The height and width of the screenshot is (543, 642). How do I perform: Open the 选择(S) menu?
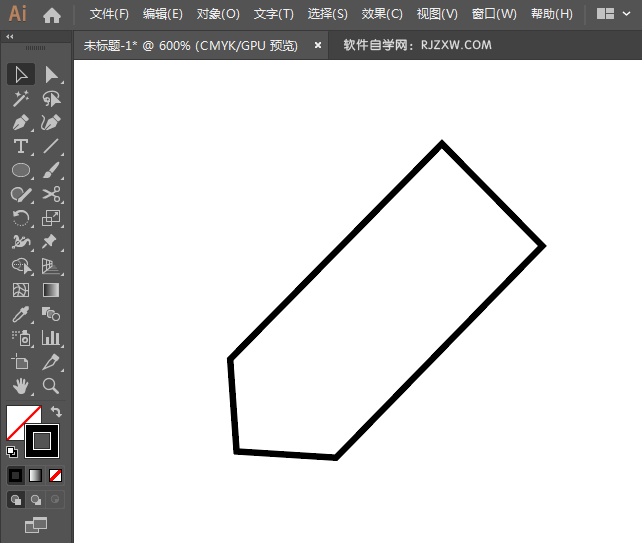coord(328,14)
